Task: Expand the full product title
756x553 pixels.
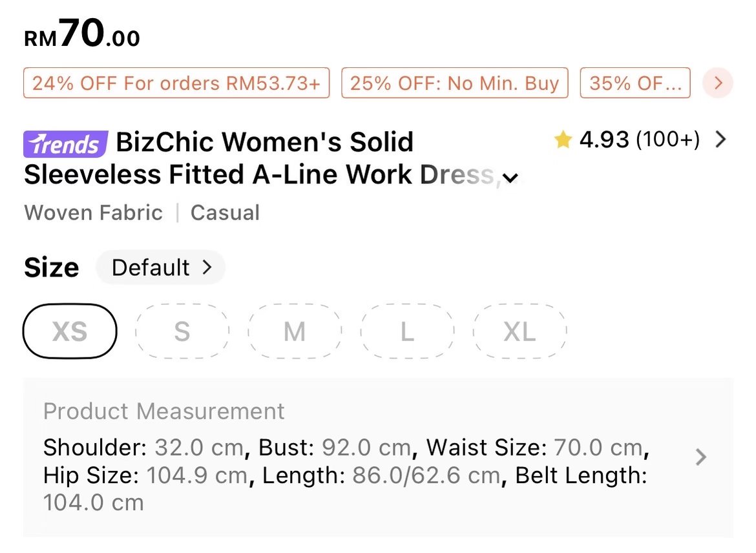Action: click(510, 178)
